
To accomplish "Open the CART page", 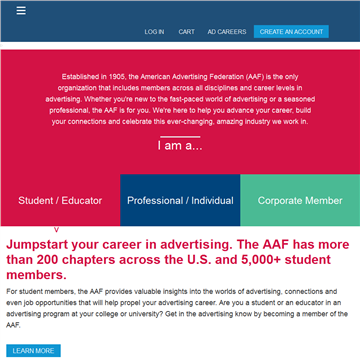I will pos(186,32).
